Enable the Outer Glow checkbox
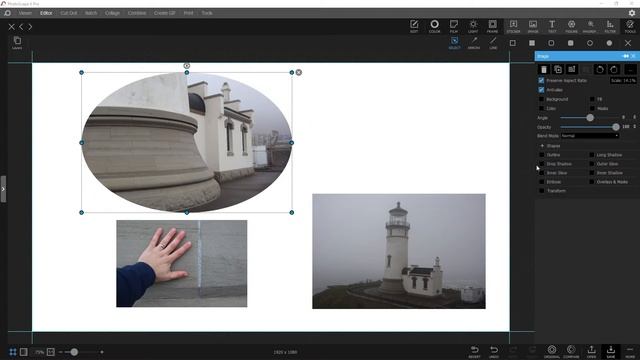The width and height of the screenshot is (640, 360). [592, 164]
